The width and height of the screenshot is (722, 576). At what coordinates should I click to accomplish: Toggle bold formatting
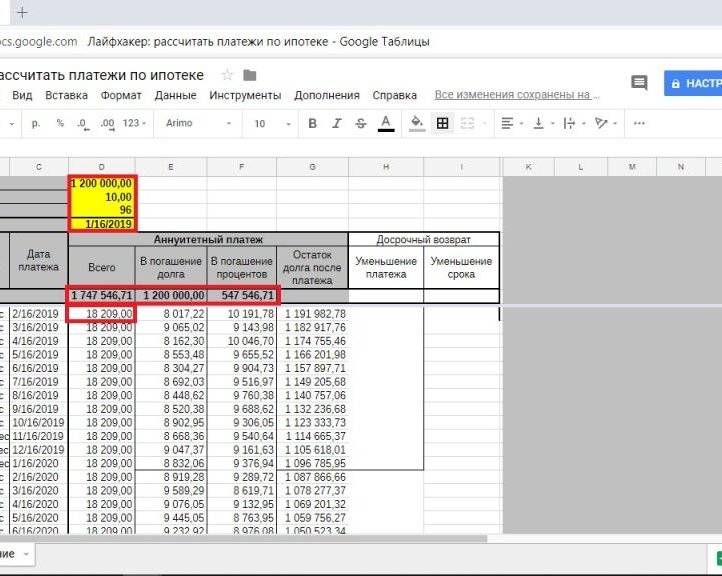[x=312, y=123]
